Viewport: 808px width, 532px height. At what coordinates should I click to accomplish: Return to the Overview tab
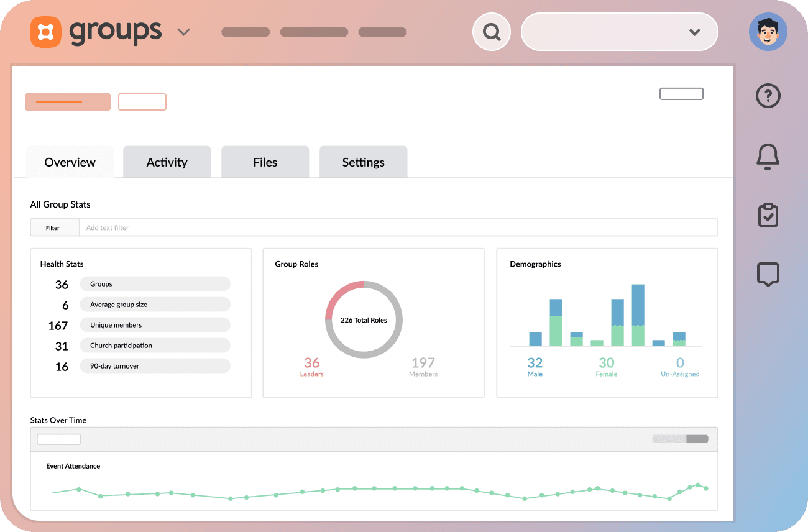click(x=70, y=162)
